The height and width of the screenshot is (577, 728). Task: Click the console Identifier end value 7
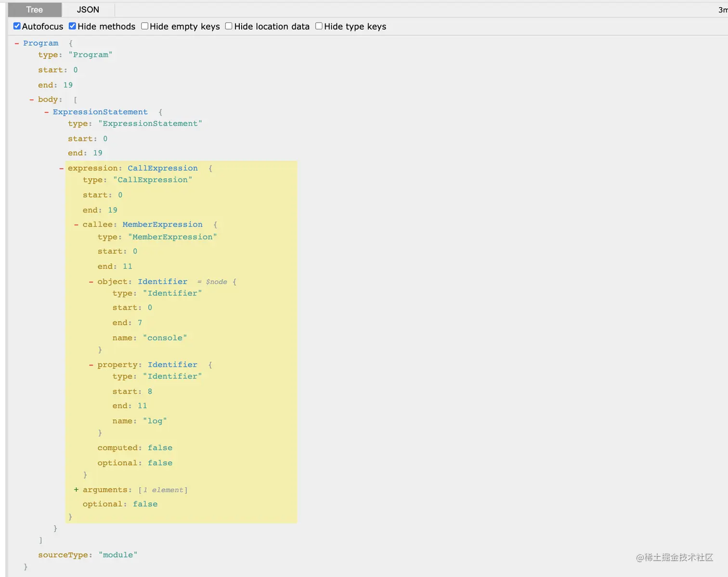coord(140,323)
